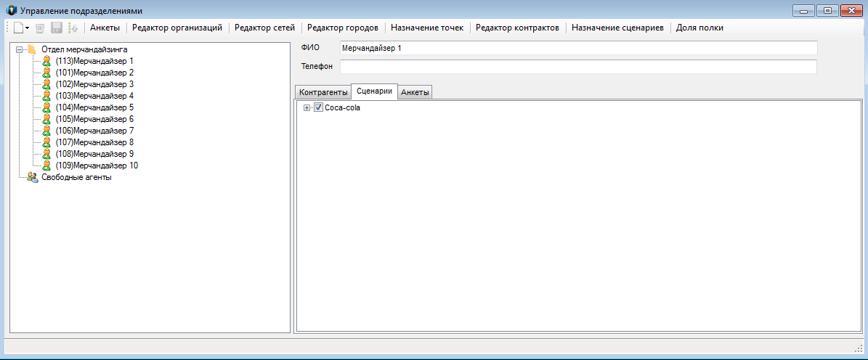868x360 pixels.
Task: Uncheck the Coca-cola scenario checkbox
Action: point(318,107)
